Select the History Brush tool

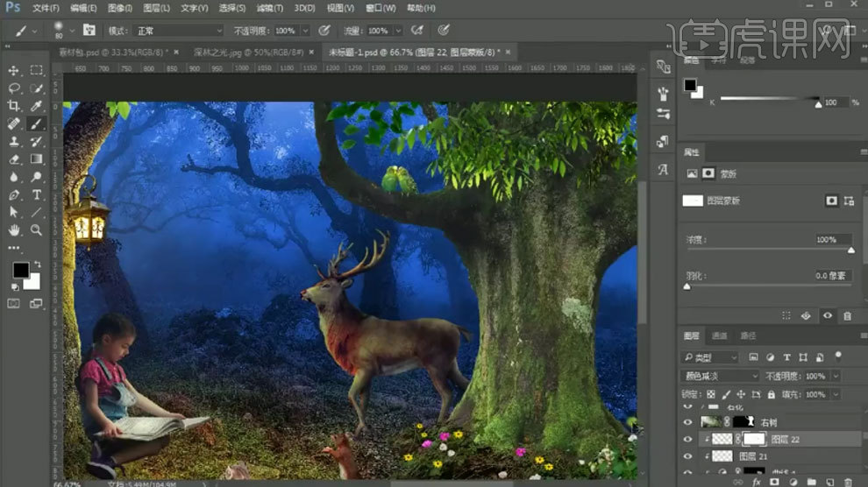tap(37, 142)
